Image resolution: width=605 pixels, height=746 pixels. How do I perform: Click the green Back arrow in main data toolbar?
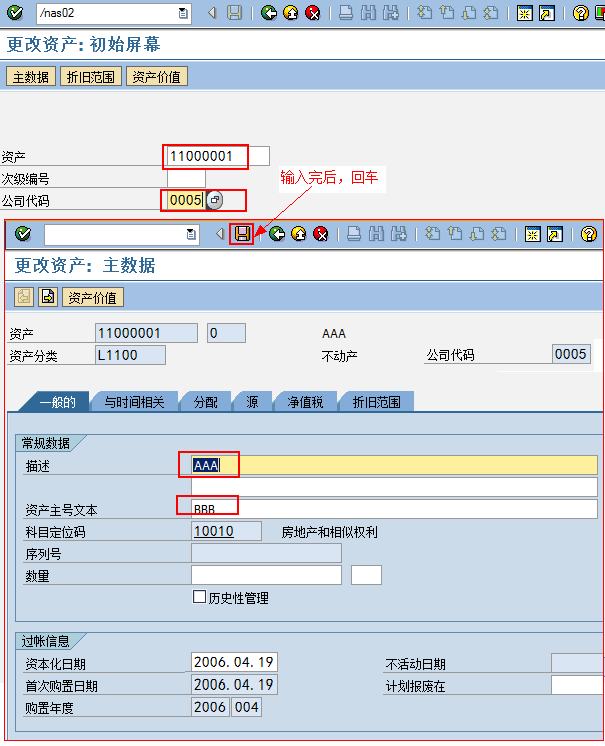(276, 234)
